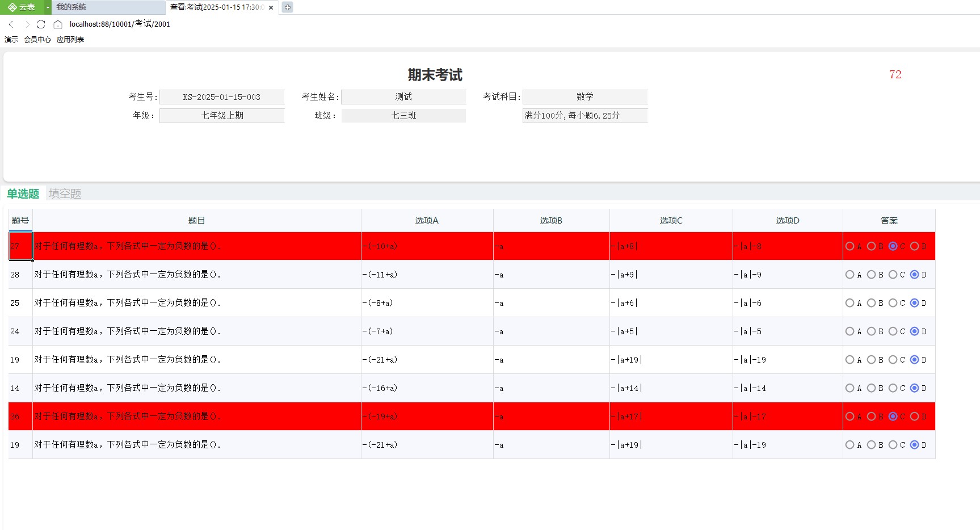This screenshot has height=530, width=980.
Task: Click the browser back arrow icon
Action: pos(11,24)
